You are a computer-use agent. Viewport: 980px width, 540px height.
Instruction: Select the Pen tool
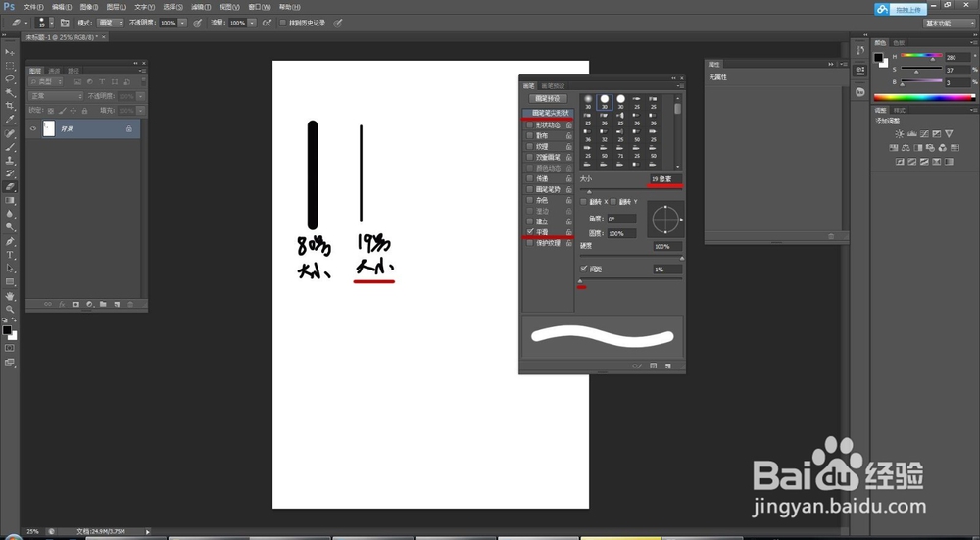coord(10,241)
